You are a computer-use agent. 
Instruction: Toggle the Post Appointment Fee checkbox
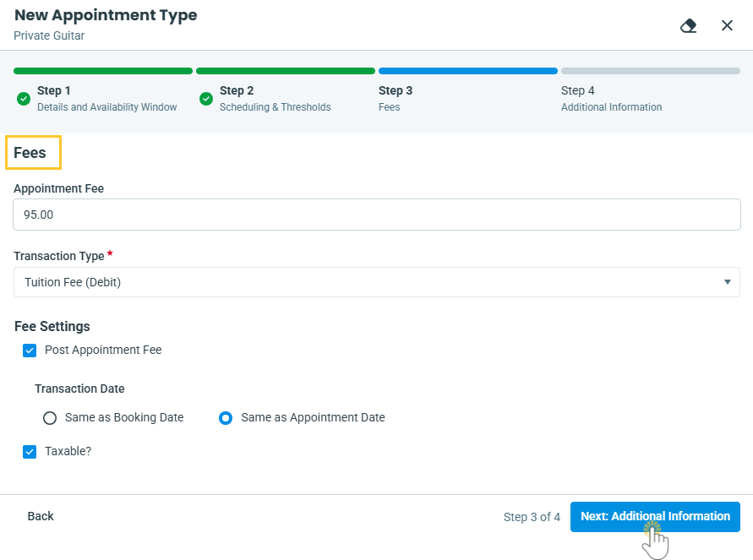tap(30, 351)
